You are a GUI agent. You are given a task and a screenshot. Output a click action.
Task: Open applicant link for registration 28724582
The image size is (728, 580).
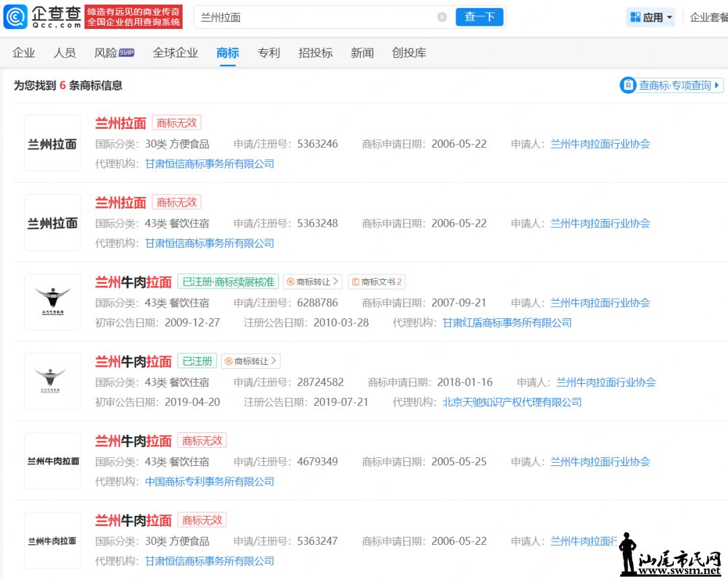(606, 382)
